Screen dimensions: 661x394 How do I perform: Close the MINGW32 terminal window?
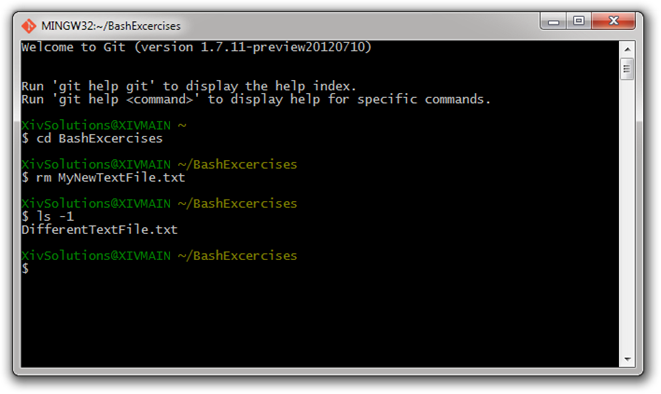click(613, 21)
